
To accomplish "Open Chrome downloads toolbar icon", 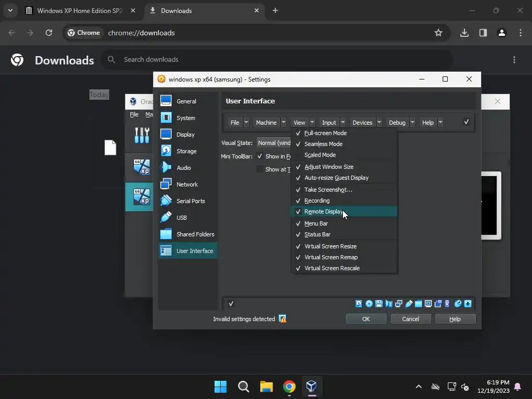I will coord(464,33).
